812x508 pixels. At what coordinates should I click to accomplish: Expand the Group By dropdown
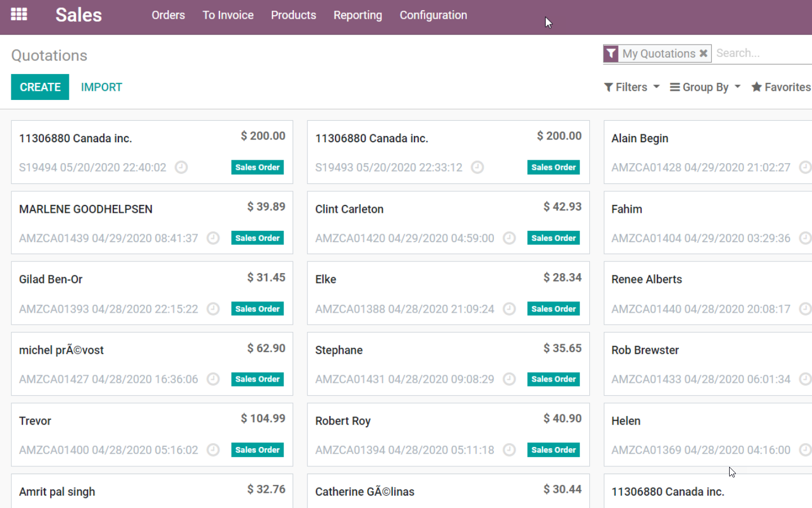click(x=705, y=87)
